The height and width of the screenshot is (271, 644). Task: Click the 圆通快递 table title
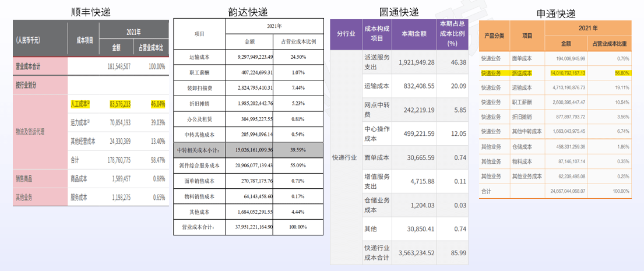coord(399,12)
